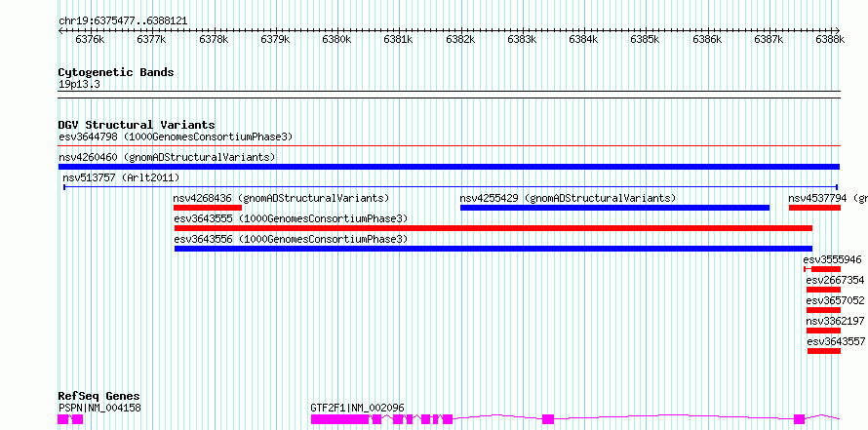
Task: Click the 6376k ruler tick label
Action: [90, 40]
